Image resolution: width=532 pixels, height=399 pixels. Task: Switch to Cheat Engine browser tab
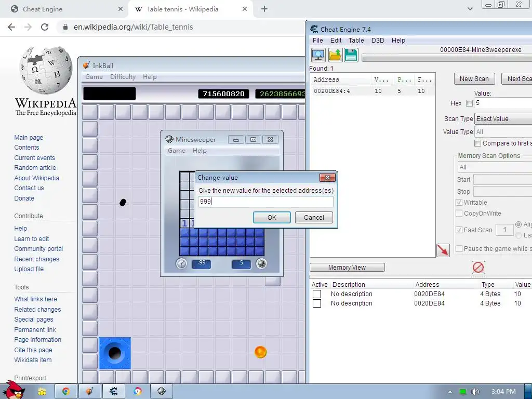coord(64,9)
